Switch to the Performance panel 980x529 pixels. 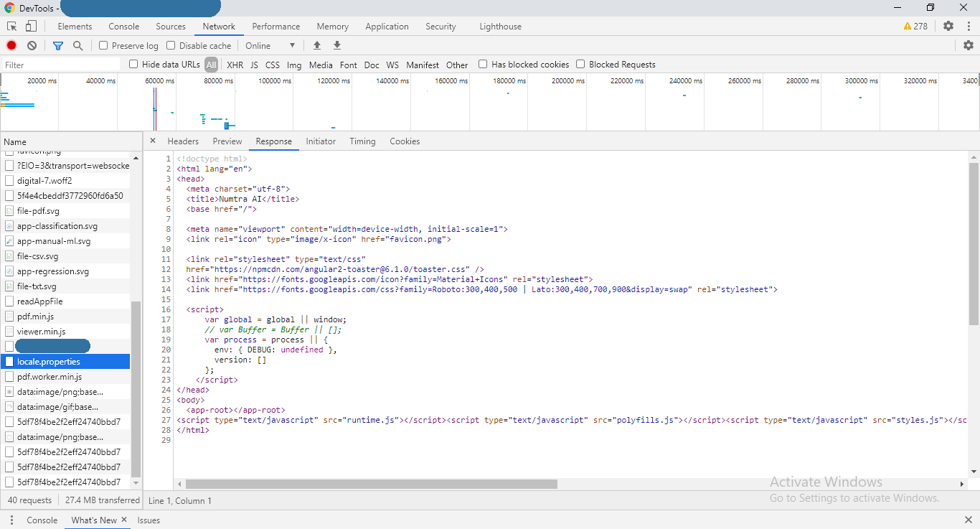(275, 26)
